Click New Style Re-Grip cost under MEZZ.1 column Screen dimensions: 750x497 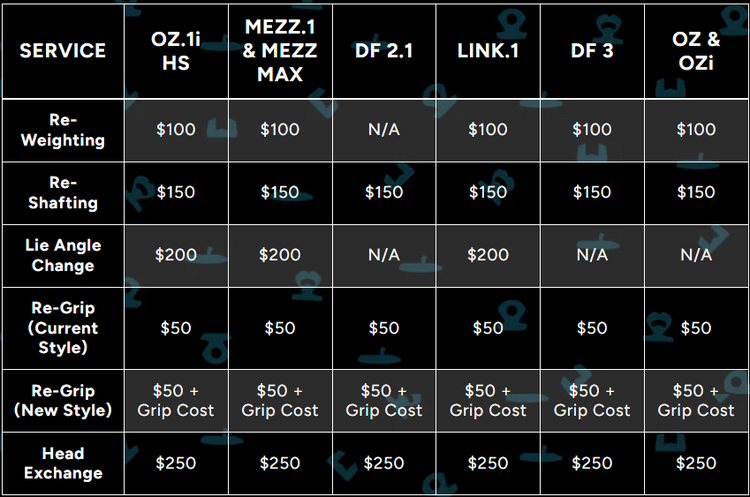pyautogui.click(x=280, y=399)
